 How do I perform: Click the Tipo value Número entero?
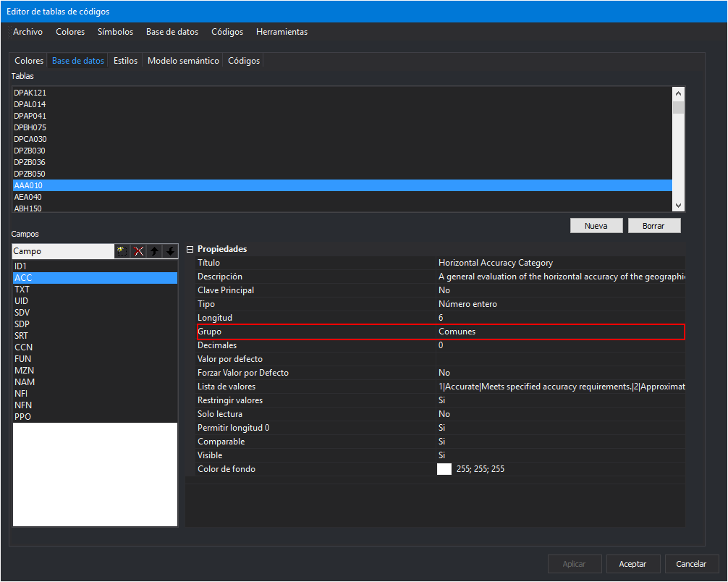click(x=467, y=304)
